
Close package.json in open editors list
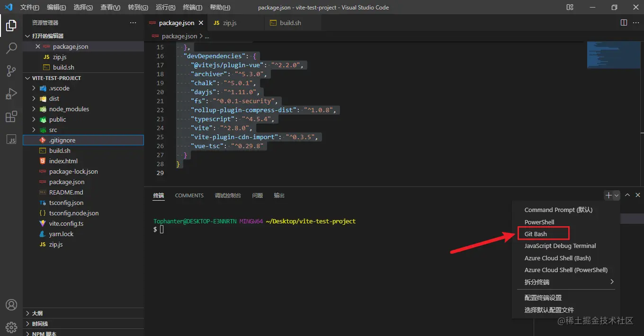pos(38,46)
